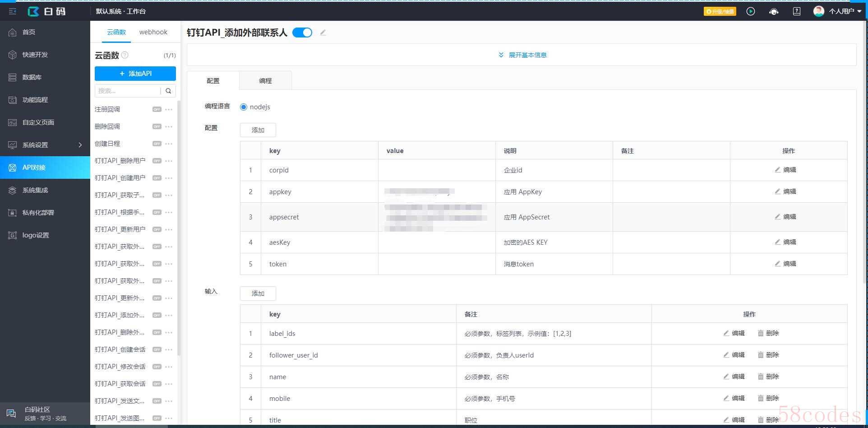Click the API list vertical scrollbar
This screenshot has height=428, width=868.
coord(179,228)
